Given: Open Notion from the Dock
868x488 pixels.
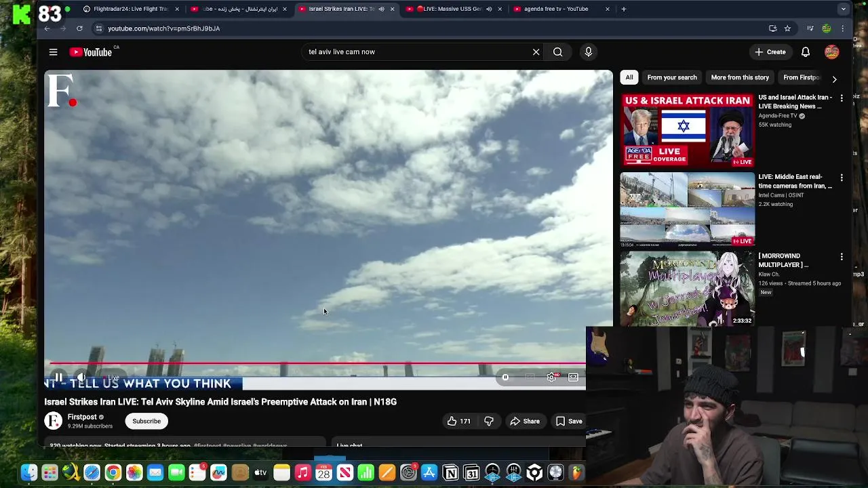Looking at the screenshot, I should [450, 472].
